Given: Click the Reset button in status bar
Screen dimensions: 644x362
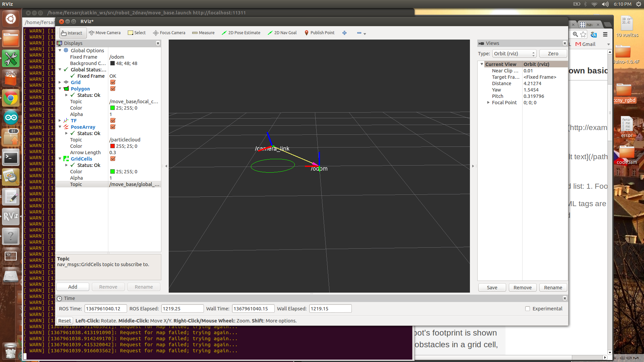Looking at the screenshot, I should [x=64, y=321].
